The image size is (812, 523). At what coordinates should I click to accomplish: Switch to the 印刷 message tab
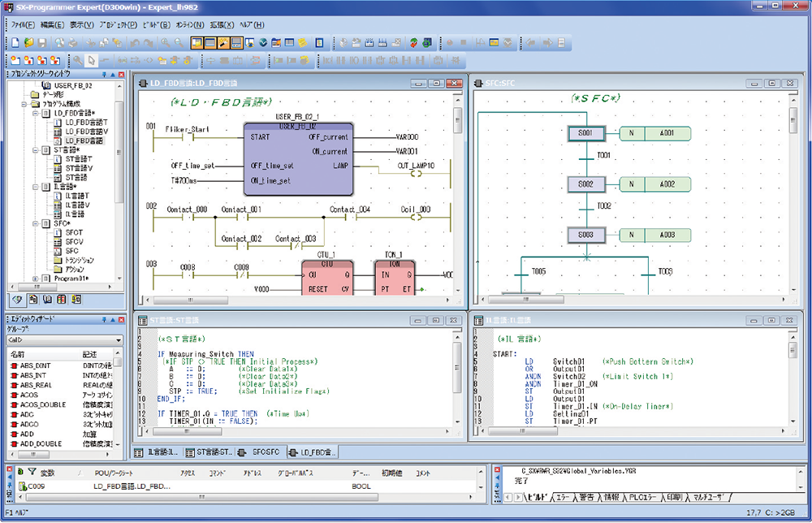coord(674,498)
